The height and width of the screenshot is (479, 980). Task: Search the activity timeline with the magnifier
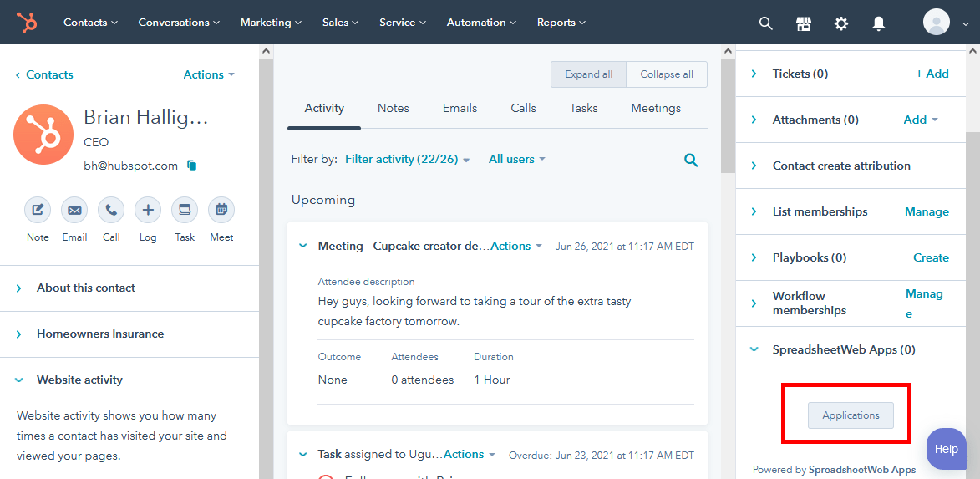point(691,160)
